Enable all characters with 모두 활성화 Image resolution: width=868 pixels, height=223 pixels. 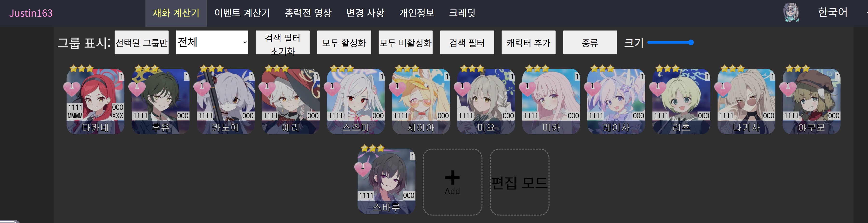point(344,42)
